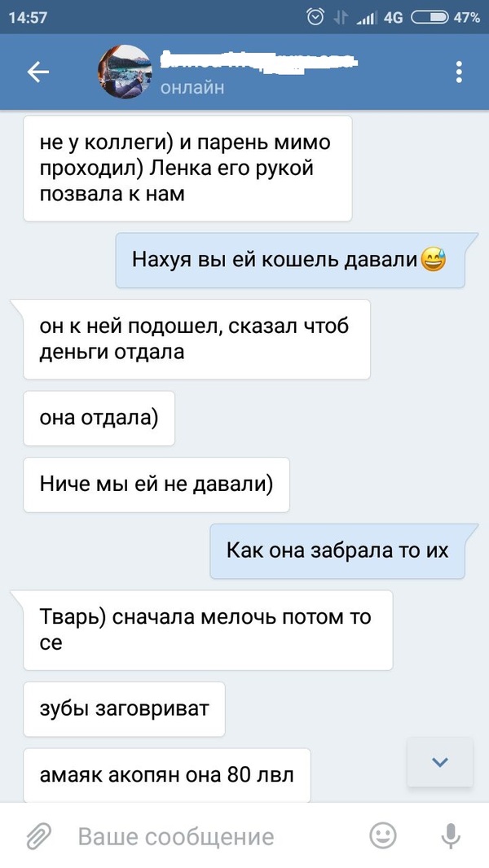The height and width of the screenshot is (868, 489).
Task: Tap the sweat-smile emoji in sent message
Action: point(433,260)
